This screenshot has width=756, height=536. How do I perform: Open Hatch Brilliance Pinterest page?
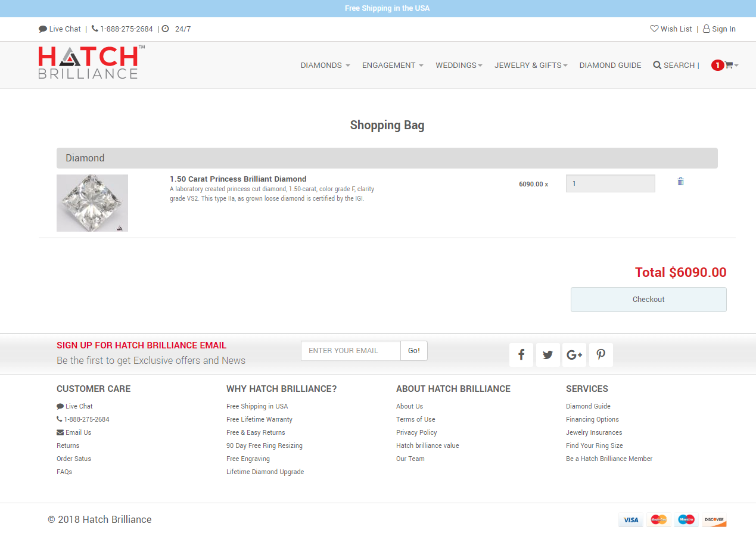pos(601,355)
